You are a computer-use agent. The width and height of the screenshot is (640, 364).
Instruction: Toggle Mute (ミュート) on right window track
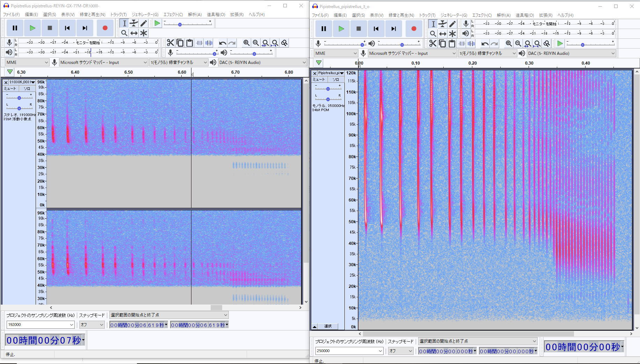(x=319, y=79)
